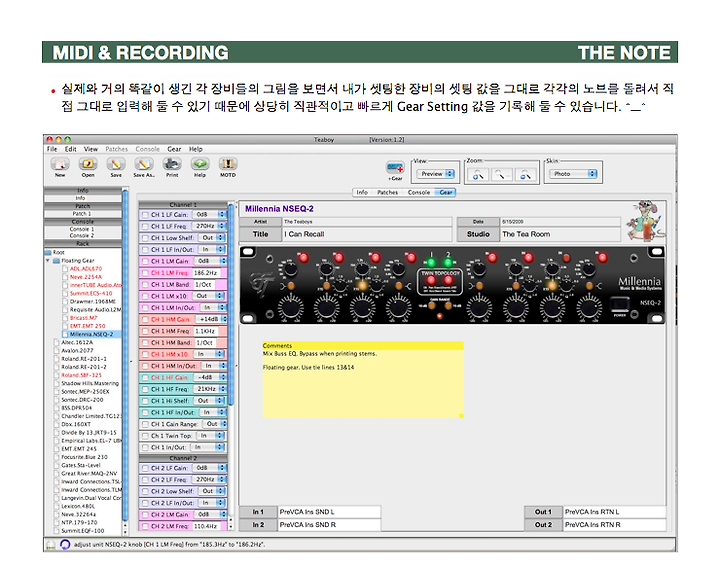This screenshot has height=568, width=720.
Task: Click the CH 1 LM Freq value field
Action: pyautogui.click(x=208, y=273)
